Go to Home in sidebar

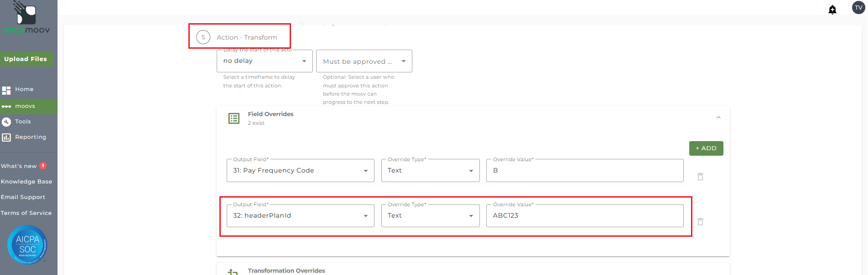(24, 89)
